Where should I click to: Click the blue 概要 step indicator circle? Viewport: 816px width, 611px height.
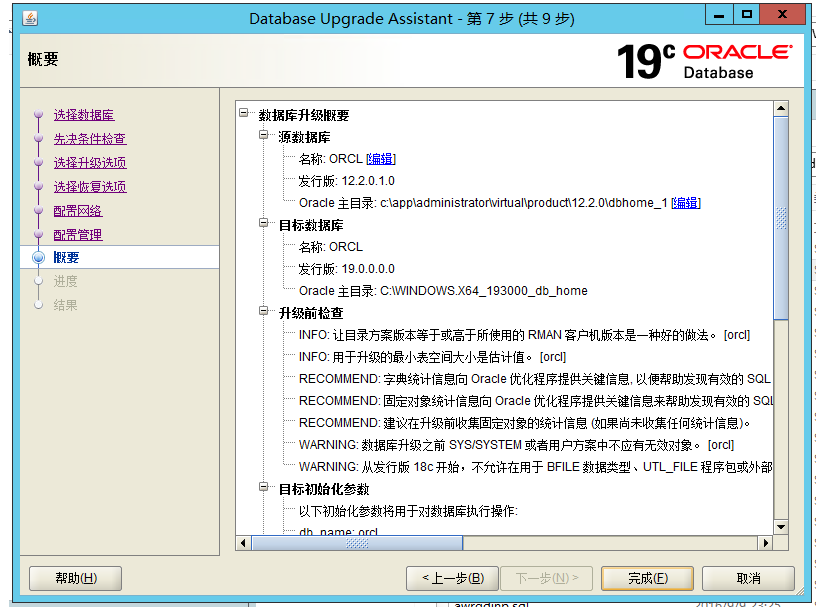38,257
